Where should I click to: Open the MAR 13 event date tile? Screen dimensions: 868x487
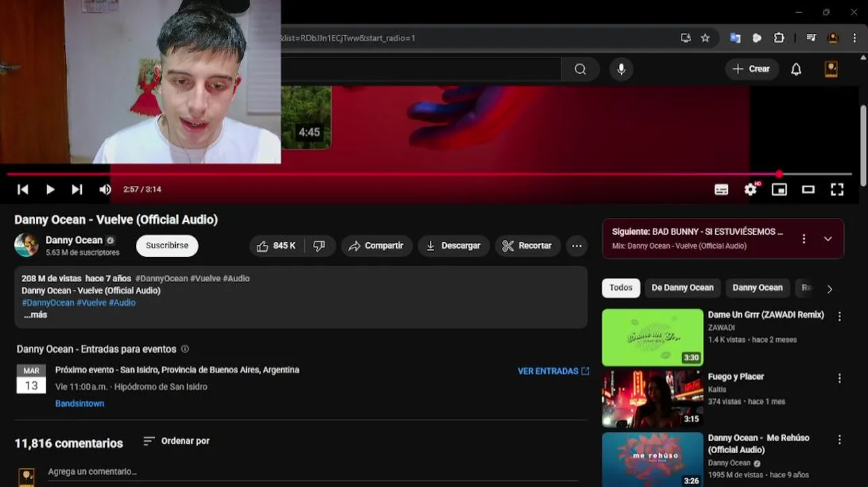coord(31,379)
